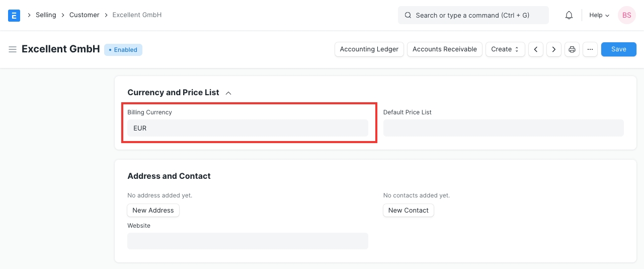Open the notifications bell icon
Viewport: 644px width, 269px height.
(569, 15)
